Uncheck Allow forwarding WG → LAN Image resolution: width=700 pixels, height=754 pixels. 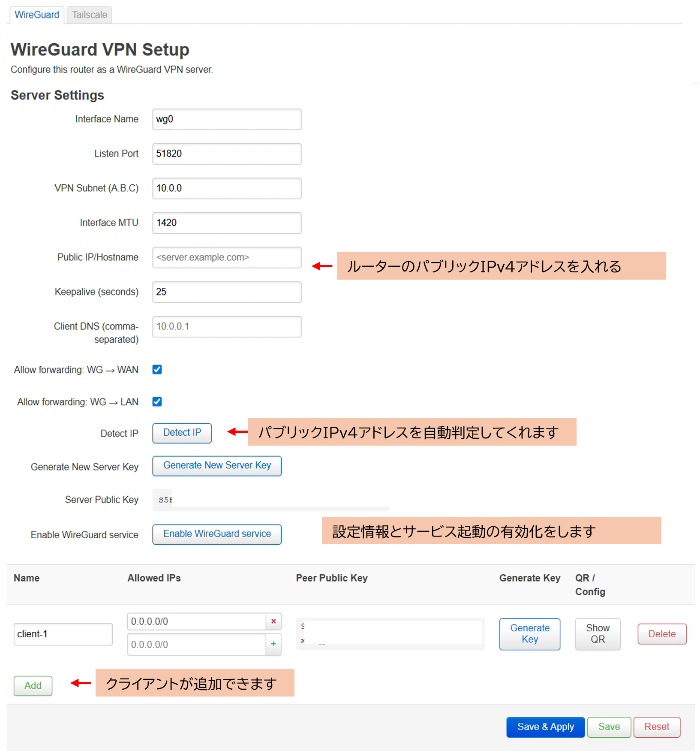[157, 401]
